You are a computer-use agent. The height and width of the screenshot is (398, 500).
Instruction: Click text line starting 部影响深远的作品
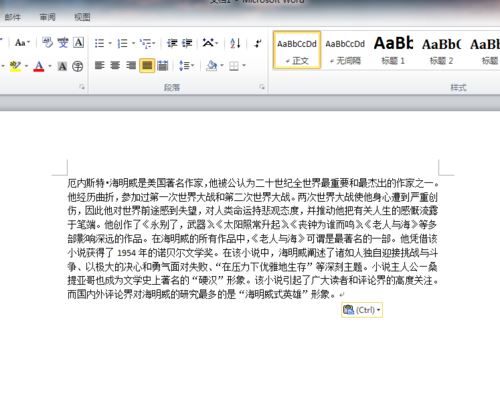(253, 239)
